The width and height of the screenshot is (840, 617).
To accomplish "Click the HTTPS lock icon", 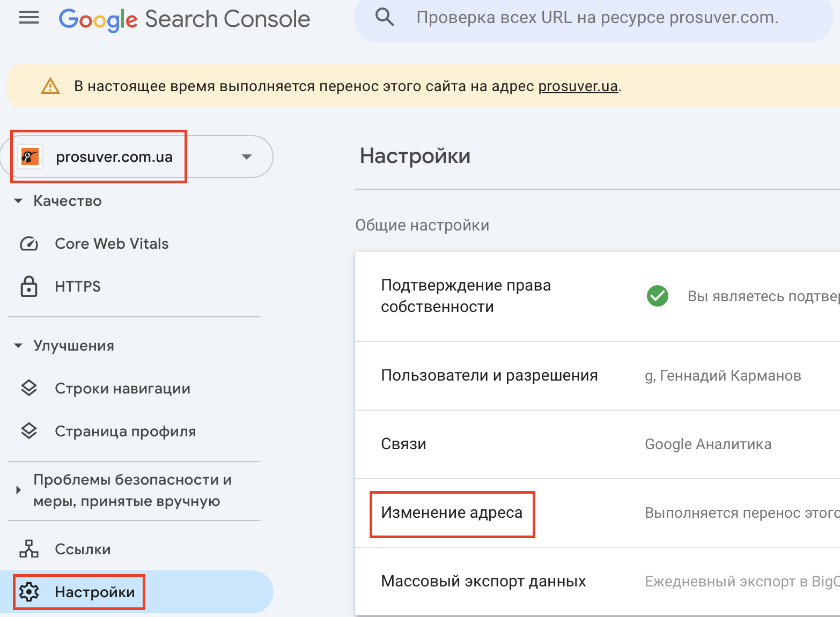I will click(x=29, y=286).
